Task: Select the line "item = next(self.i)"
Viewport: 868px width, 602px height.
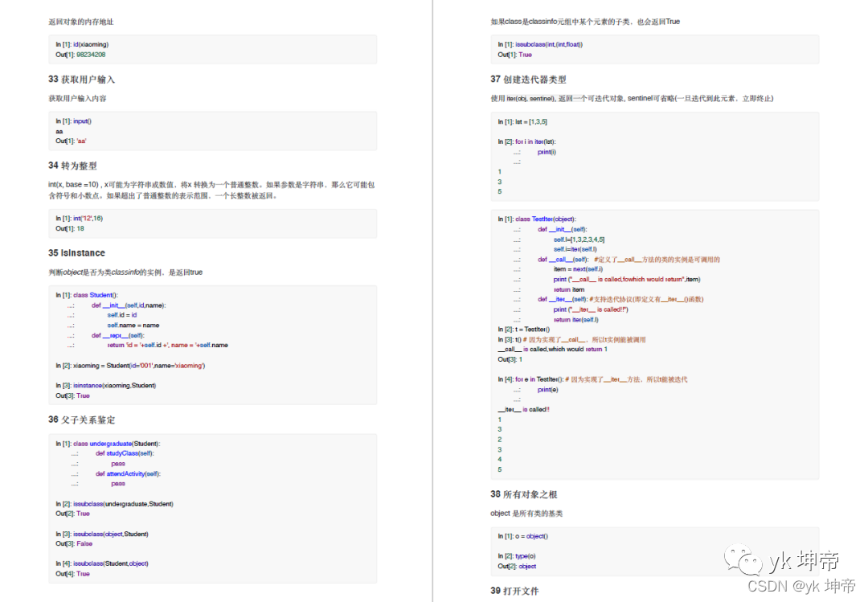Action: [x=578, y=269]
